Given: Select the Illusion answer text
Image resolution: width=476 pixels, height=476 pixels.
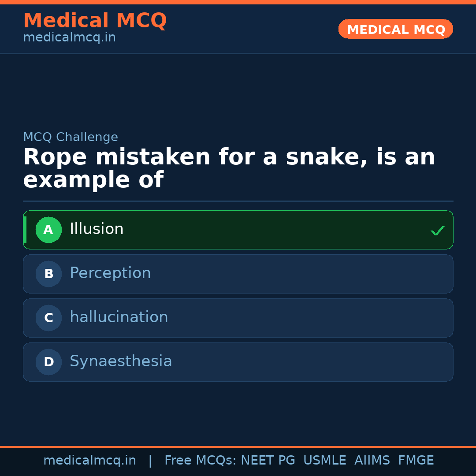Looking at the screenshot, I should tap(97, 229).
